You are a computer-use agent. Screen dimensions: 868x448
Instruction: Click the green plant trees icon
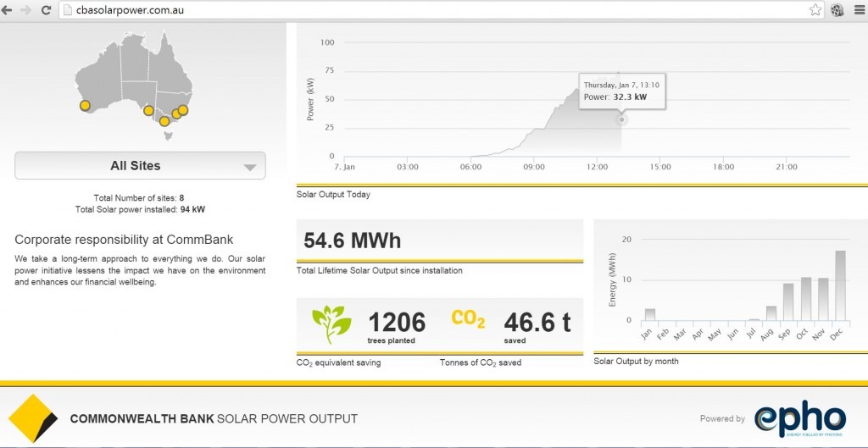click(331, 324)
